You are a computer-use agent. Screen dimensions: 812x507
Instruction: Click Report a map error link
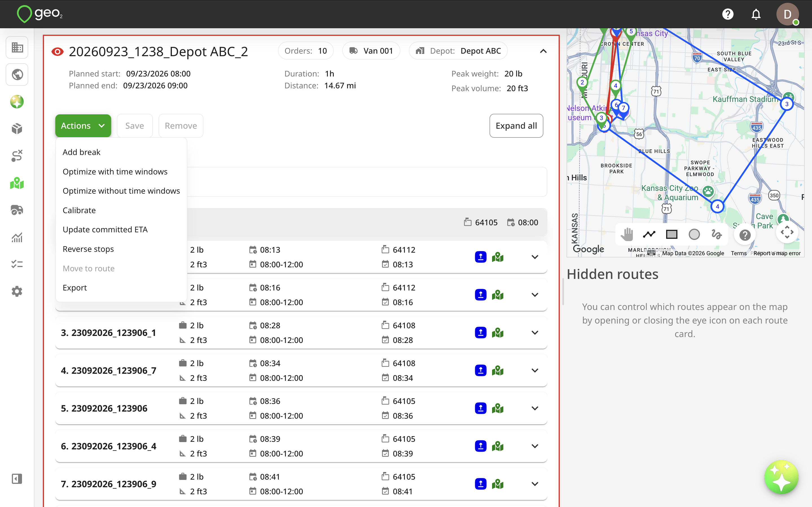(x=777, y=253)
